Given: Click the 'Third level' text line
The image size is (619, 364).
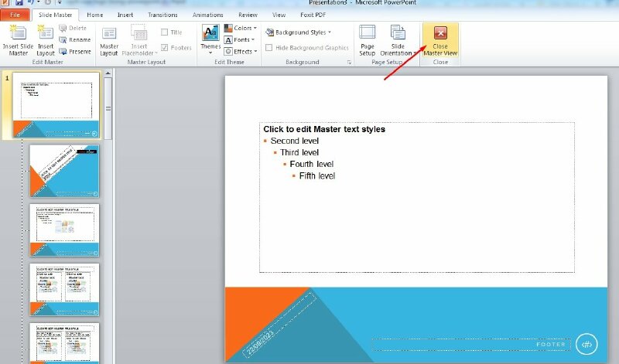Looking at the screenshot, I should point(299,152).
